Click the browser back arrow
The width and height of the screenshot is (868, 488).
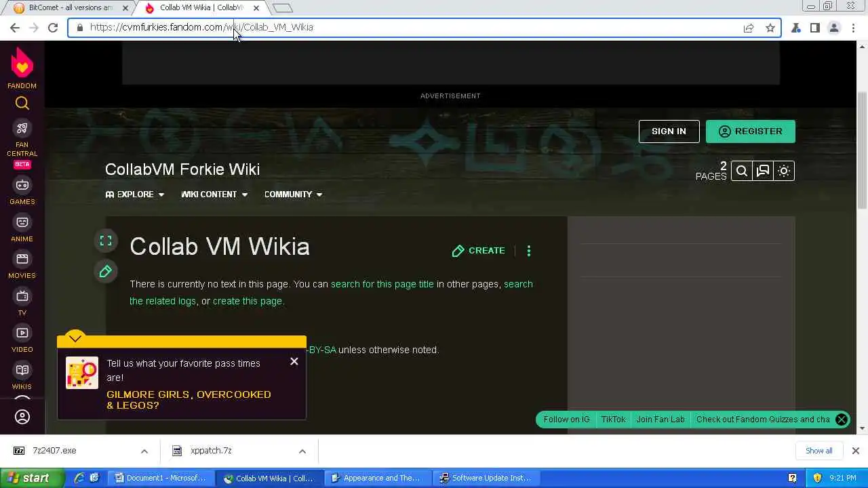(15, 28)
